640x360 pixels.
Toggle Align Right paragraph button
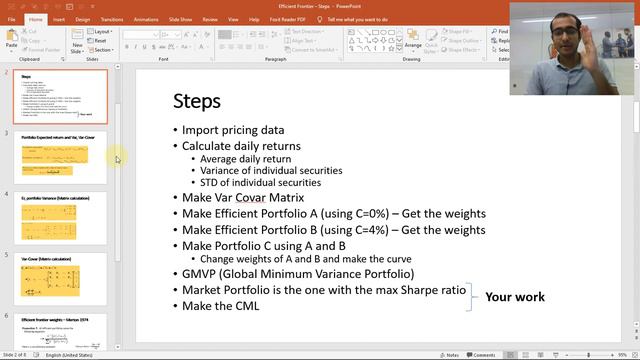240,47
